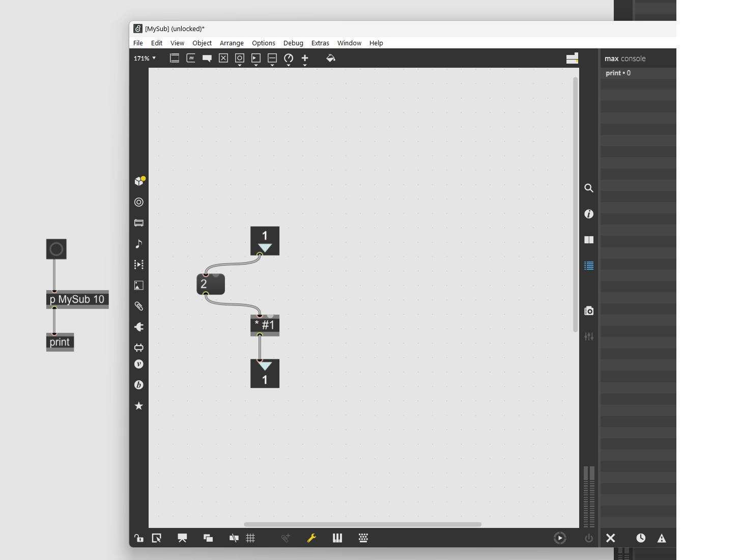
Task: Open the Inspector info icon
Action: pyautogui.click(x=589, y=214)
